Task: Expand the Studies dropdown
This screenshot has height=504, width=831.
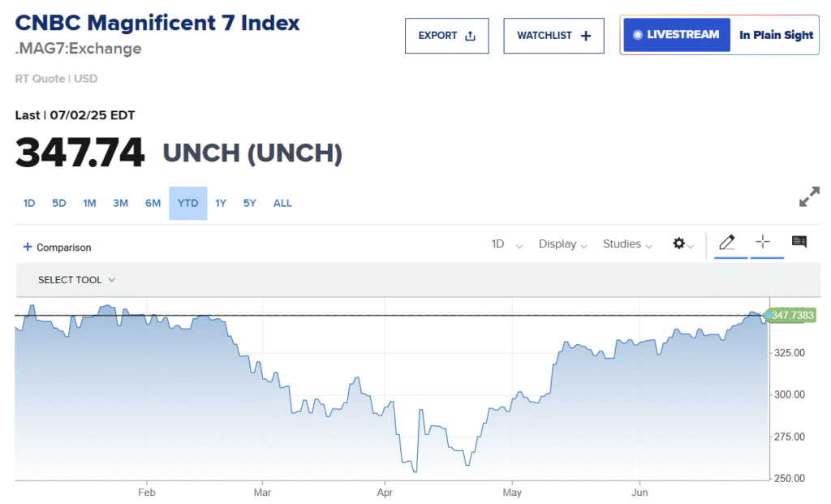Action: (x=626, y=244)
